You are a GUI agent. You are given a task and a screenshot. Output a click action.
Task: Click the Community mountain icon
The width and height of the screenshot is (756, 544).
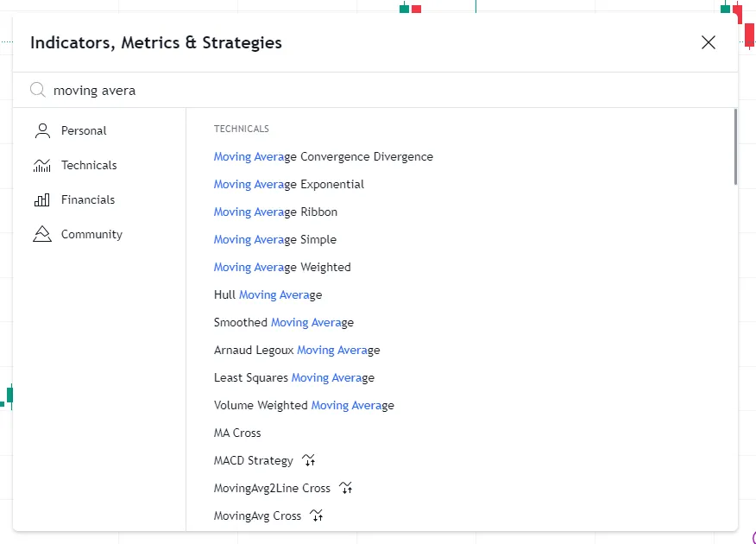[41, 234]
